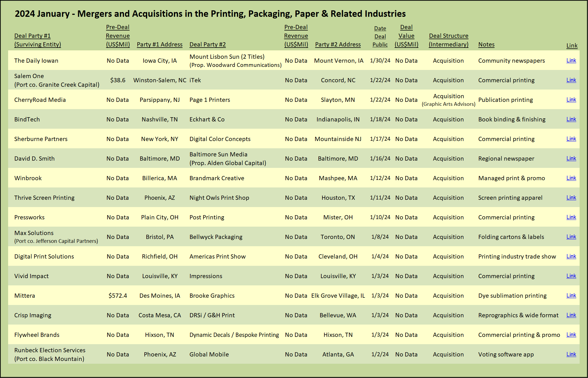Click the 'Deal Party #1 (Surviving Entity)' column header
This screenshot has height=378, width=588.
coord(38,40)
